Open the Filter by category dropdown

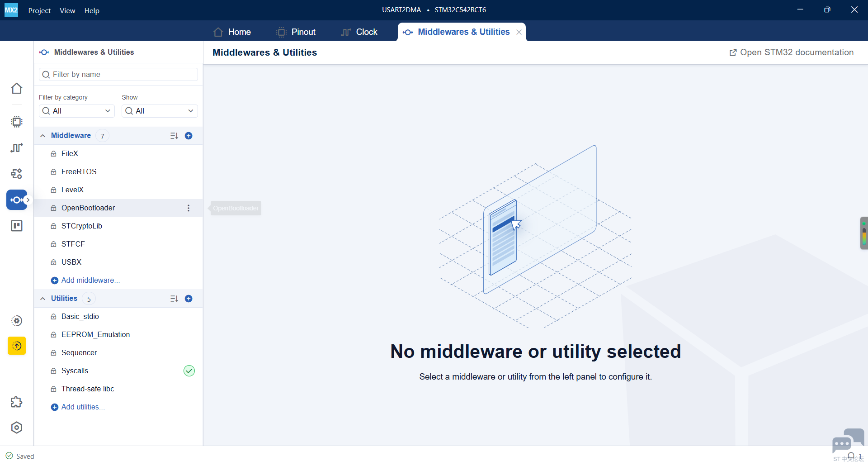(77, 111)
